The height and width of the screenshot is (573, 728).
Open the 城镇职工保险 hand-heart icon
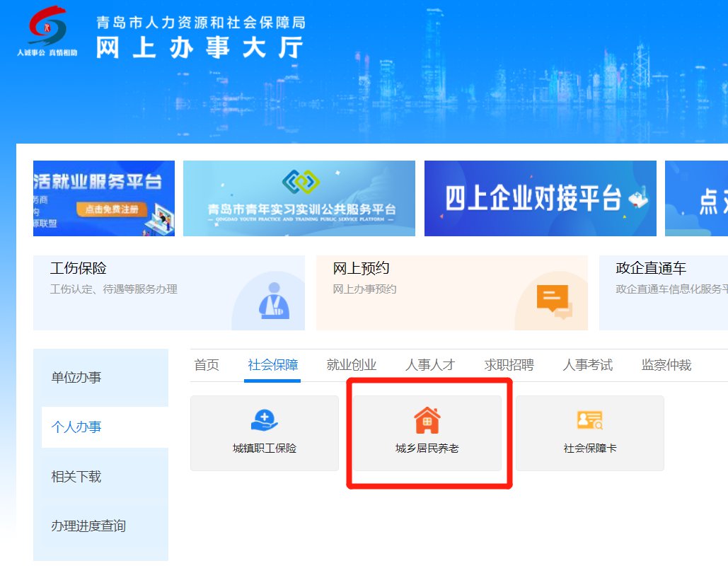264,419
